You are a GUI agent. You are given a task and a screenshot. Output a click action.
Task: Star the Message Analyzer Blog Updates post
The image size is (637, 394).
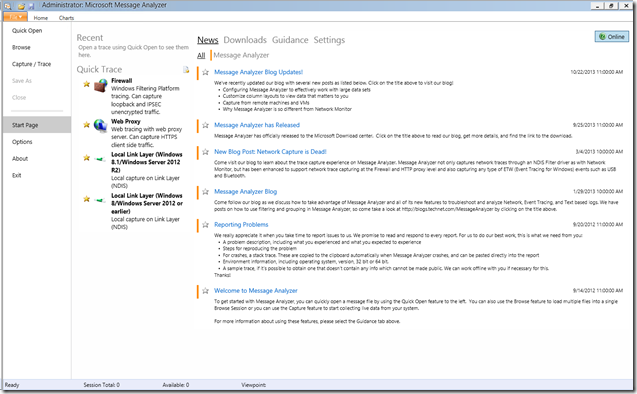coord(206,72)
